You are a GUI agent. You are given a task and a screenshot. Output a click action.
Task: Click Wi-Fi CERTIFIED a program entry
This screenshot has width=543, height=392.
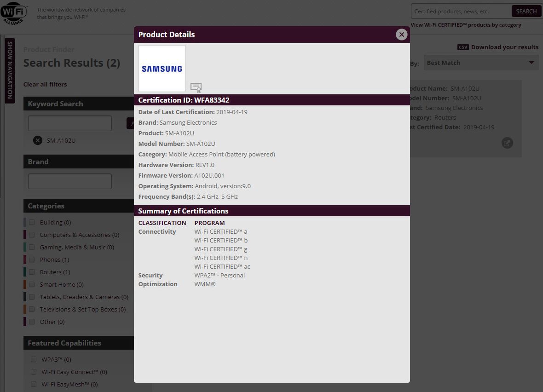tap(221, 232)
